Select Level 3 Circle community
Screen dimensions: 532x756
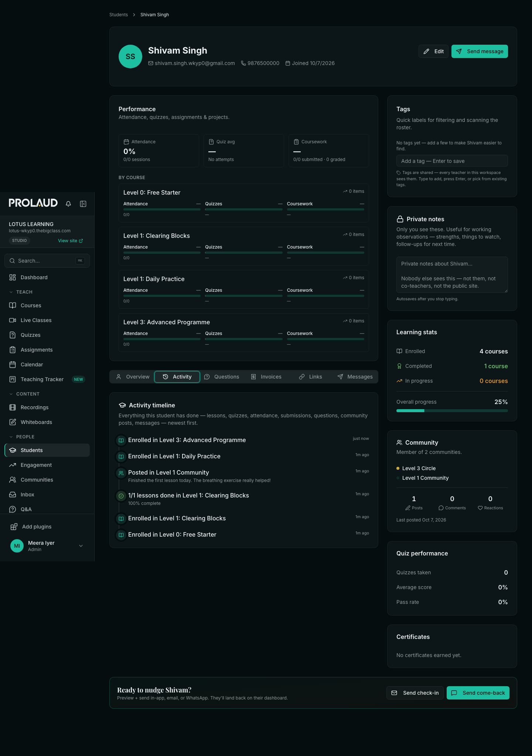419,468
